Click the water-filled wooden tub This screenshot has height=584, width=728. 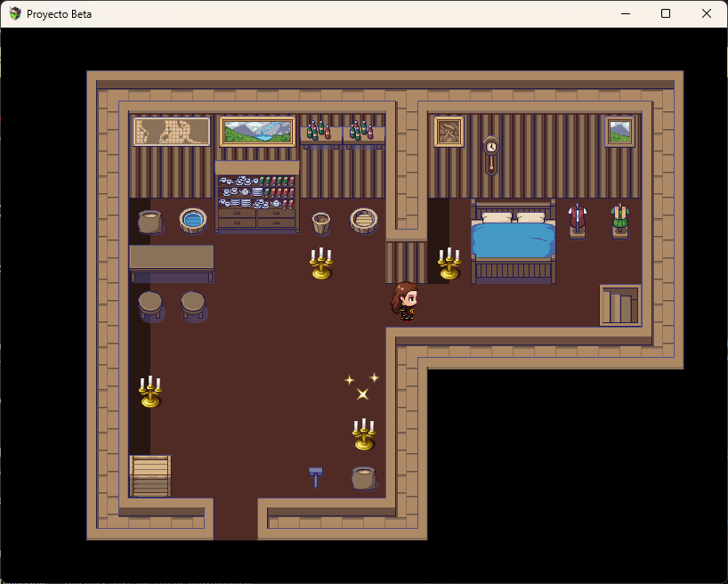pos(192,221)
